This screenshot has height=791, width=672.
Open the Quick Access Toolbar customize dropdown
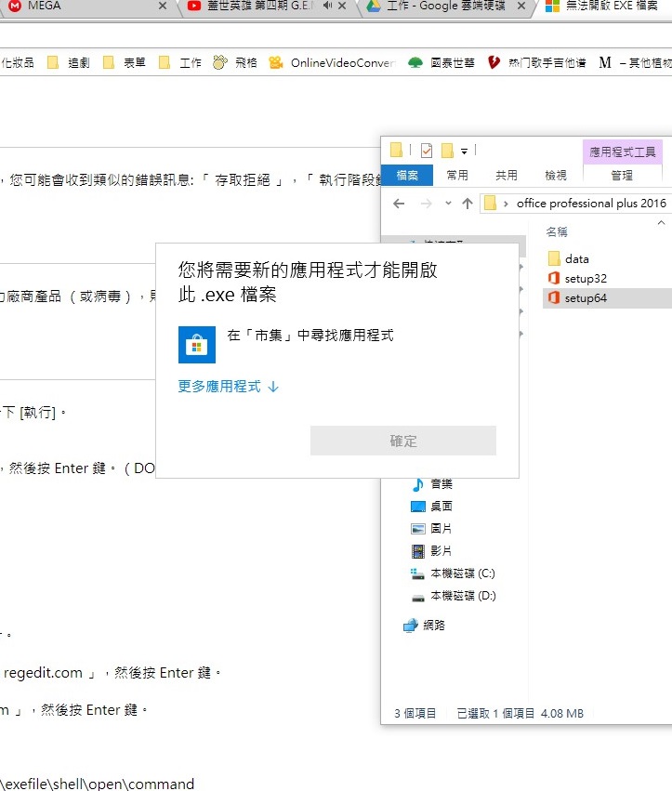[x=464, y=151]
